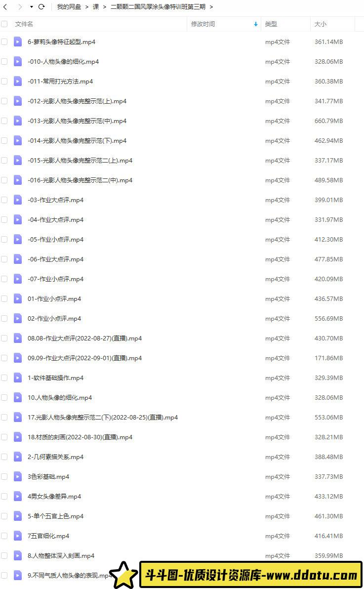Open file 18.材质的刻画(2022-08-30)(直播).mp4
This screenshot has height=589, width=364.
pyautogui.click(x=80, y=437)
